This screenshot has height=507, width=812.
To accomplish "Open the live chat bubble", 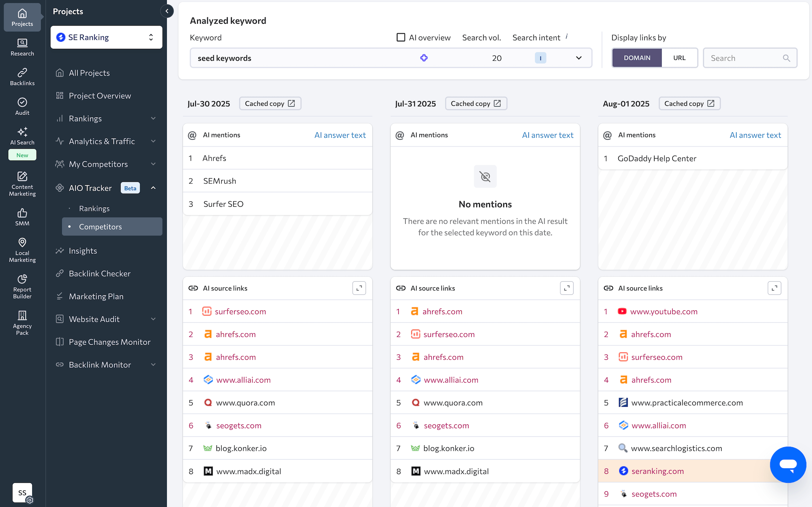I will (x=788, y=464).
